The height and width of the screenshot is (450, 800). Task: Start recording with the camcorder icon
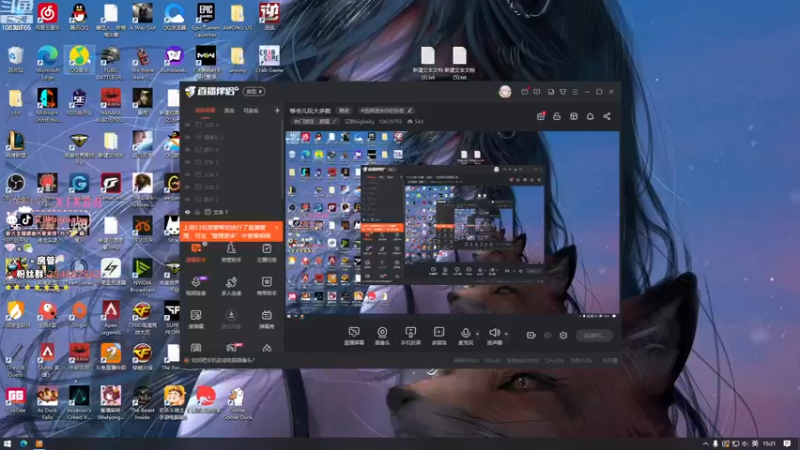point(531,335)
